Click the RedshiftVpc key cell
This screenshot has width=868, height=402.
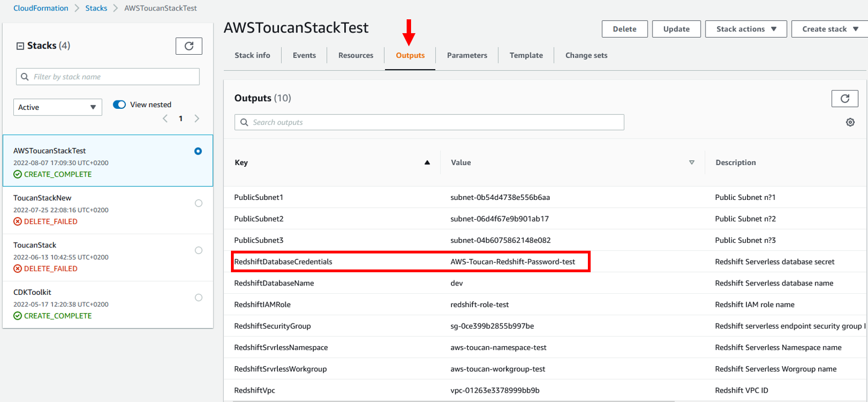point(255,390)
